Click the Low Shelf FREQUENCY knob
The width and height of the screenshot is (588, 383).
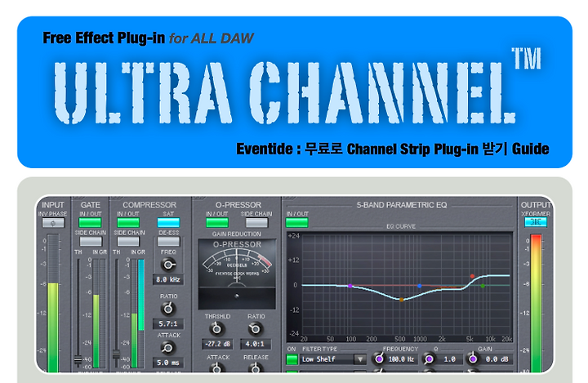[x=379, y=359]
